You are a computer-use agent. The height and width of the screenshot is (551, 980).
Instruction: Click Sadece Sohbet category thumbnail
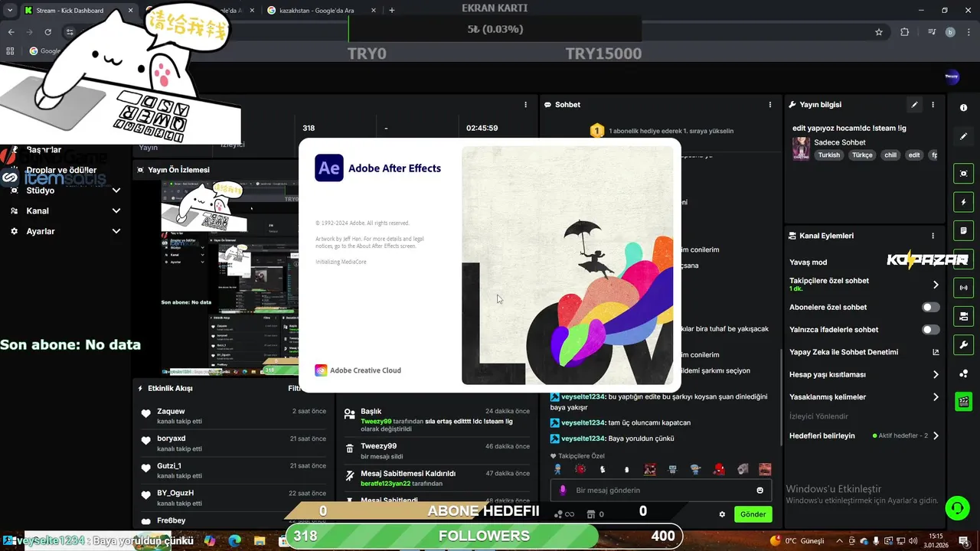click(x=801, y=148)
